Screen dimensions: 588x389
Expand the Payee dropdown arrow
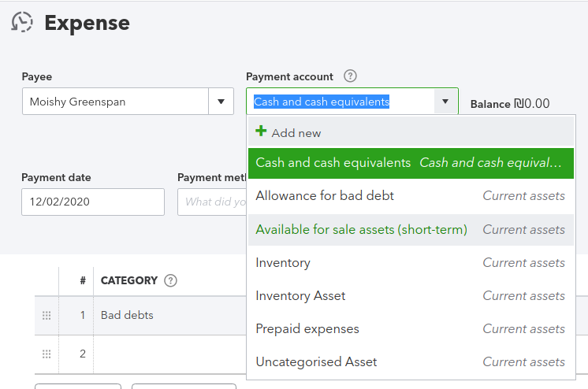click(221, 102)
